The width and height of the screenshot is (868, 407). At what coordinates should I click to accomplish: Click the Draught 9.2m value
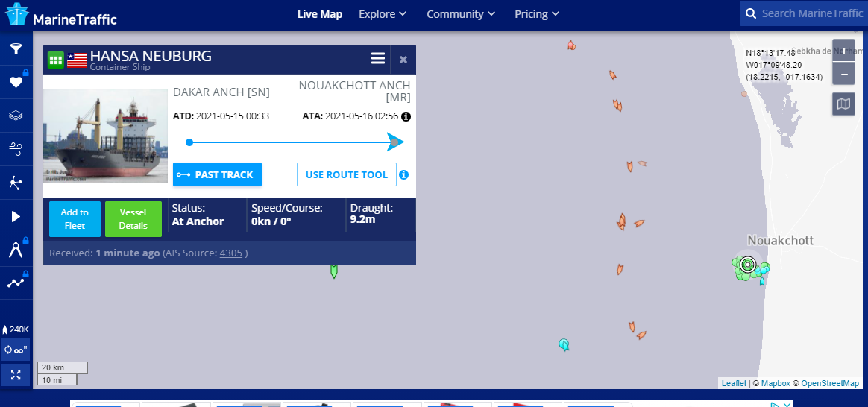[363, 220]
